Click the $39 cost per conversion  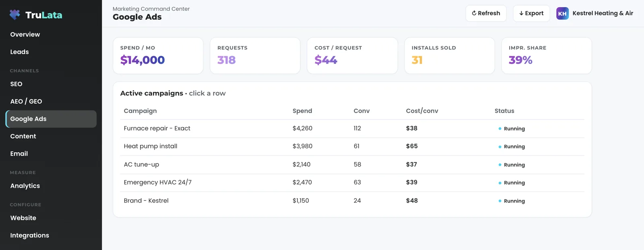412,182
